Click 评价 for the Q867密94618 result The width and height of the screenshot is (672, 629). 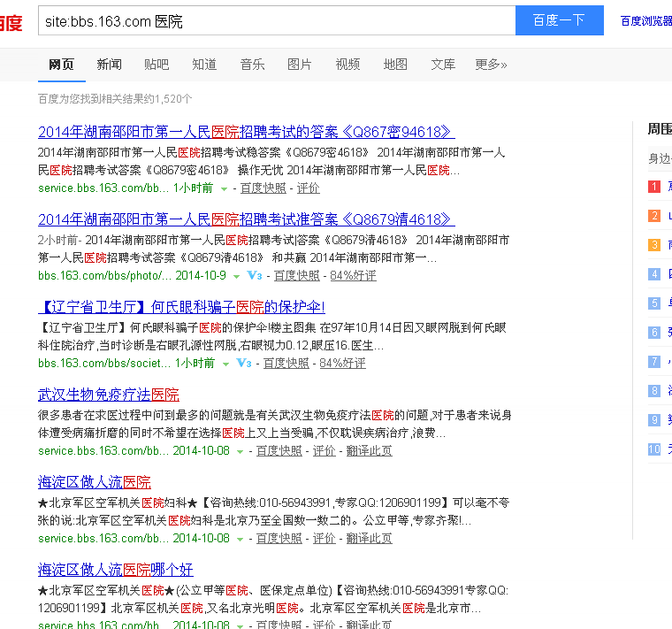pyautogui.click(x=308, y=188)
